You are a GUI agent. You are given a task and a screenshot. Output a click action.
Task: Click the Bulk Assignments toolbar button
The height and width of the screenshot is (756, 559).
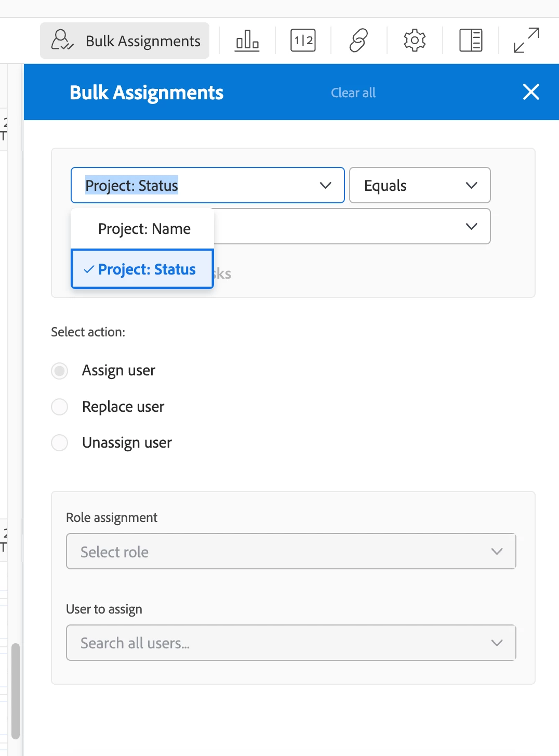click(x=125, y=41)
